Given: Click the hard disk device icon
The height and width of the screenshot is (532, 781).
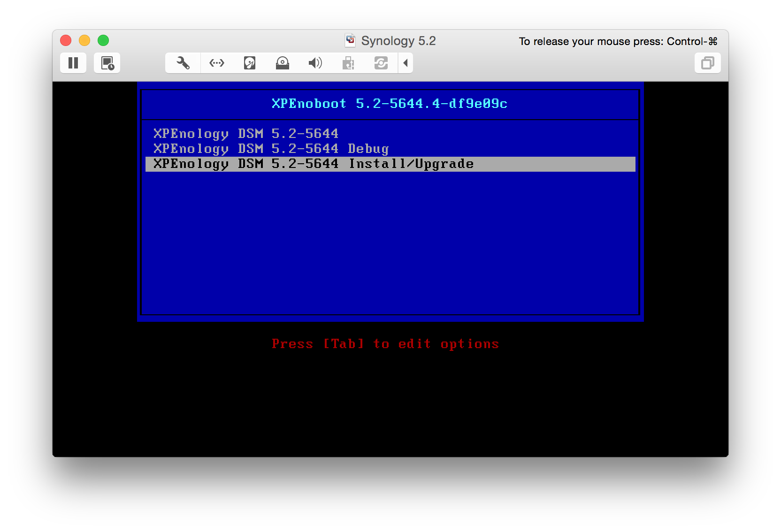Looking at the screenshot, I should [x=250, y=63].
